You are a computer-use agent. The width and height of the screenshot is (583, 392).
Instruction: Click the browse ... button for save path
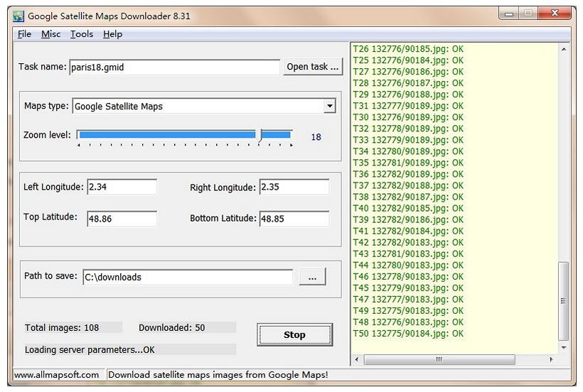click(312, 277)
